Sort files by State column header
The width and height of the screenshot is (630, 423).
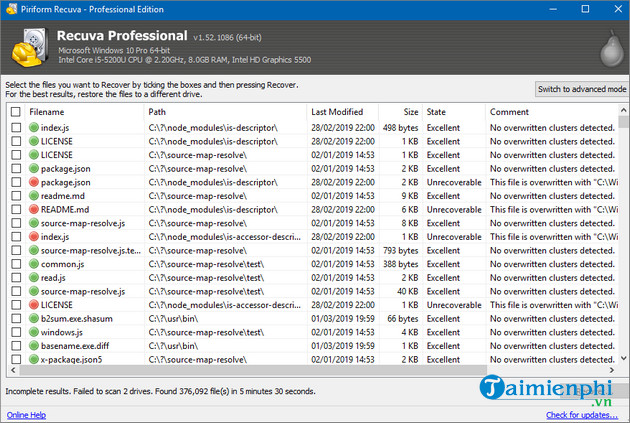pyautogui.click(x=437, y=112)
